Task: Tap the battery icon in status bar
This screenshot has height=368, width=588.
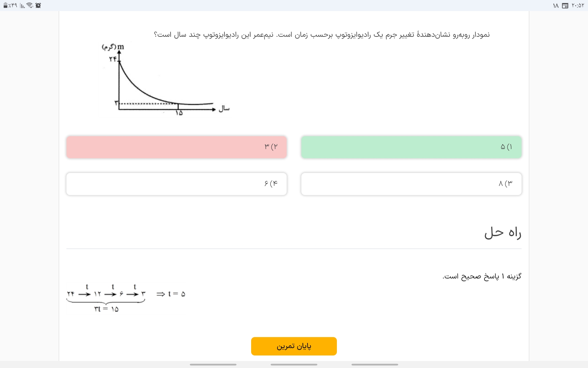Action: [5, 5]
